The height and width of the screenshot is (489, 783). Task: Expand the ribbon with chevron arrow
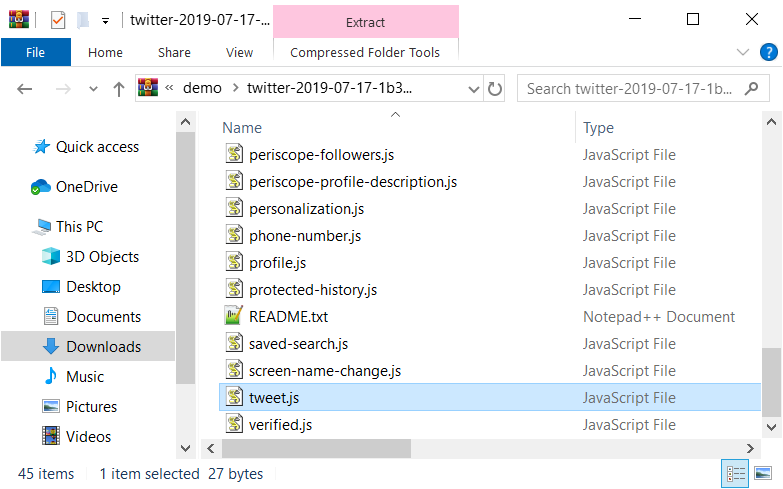tap(743, 52)
